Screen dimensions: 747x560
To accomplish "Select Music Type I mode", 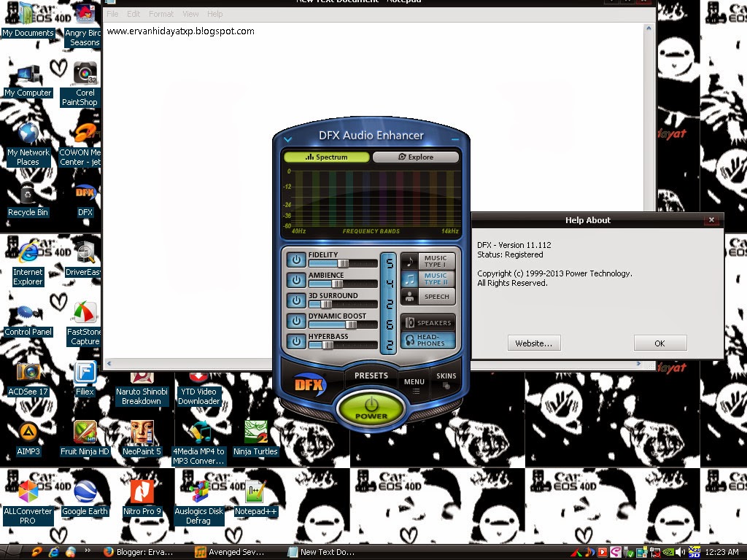I will (427, 261).
